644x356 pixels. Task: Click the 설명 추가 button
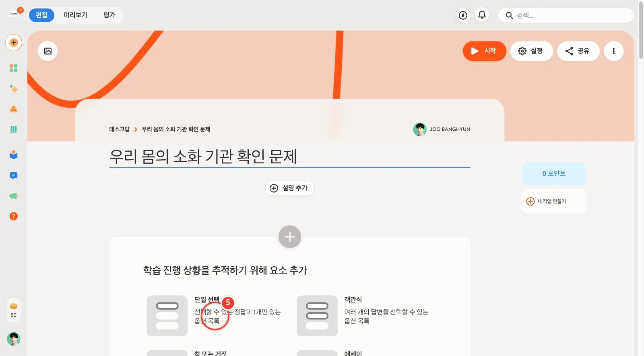(289, 188)
